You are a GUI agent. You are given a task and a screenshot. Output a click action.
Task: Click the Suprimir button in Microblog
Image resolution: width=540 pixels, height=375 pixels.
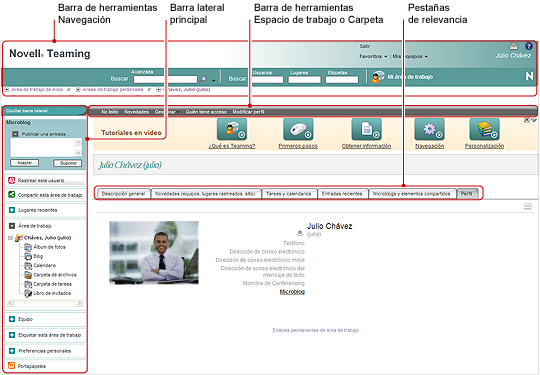click(68, 163)
